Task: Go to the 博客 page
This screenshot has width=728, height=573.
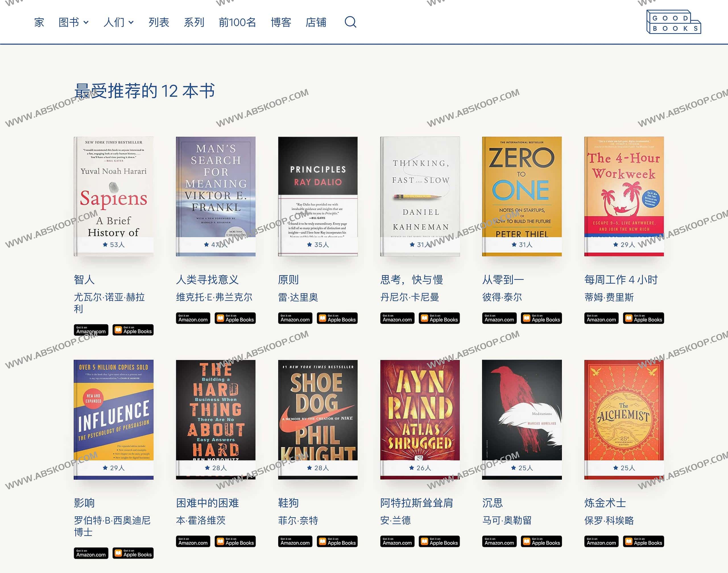Action: coord(281,22)
